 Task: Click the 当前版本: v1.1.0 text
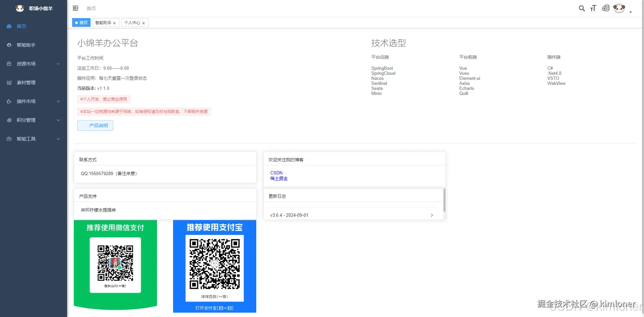point(93,89)
